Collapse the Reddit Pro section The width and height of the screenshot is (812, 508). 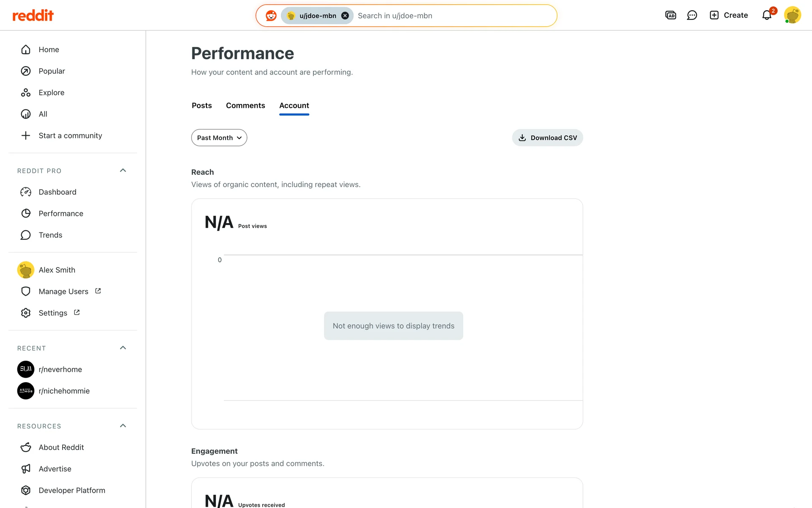click(123, 171)
